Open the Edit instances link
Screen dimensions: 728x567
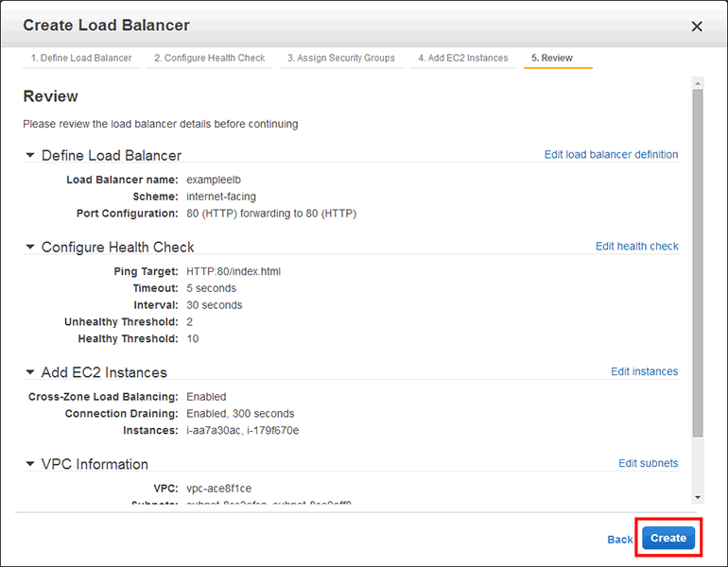[x=644, y=372]
